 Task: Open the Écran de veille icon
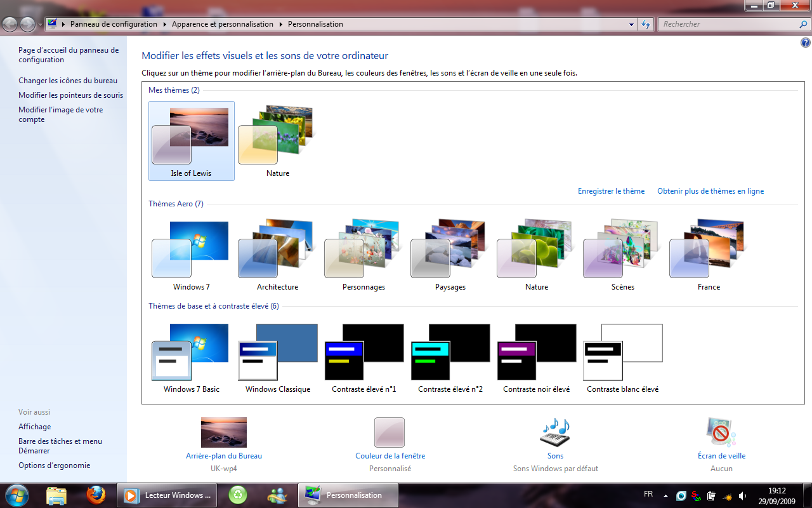(721, 432)
